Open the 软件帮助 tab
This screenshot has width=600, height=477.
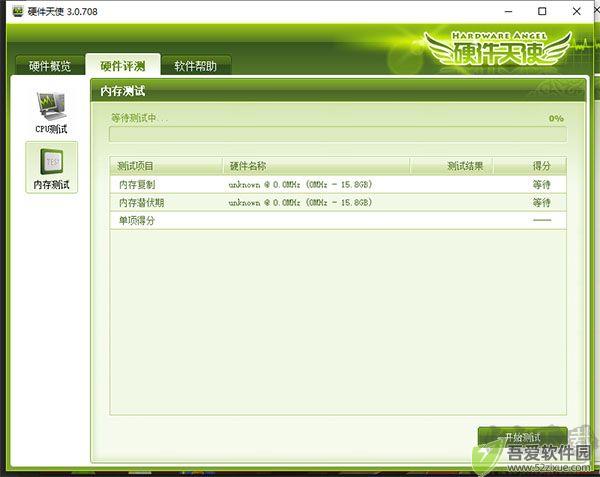click(196, 66)
